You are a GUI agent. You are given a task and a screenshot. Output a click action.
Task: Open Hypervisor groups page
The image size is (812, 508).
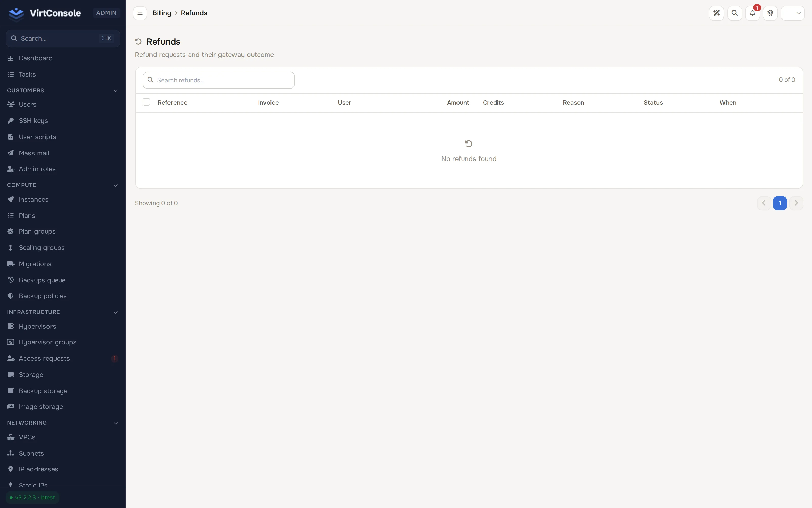(x=63, y=342)
